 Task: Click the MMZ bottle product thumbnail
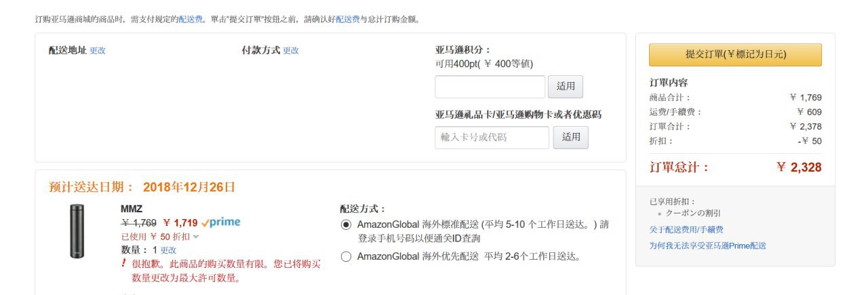(77, 231)
